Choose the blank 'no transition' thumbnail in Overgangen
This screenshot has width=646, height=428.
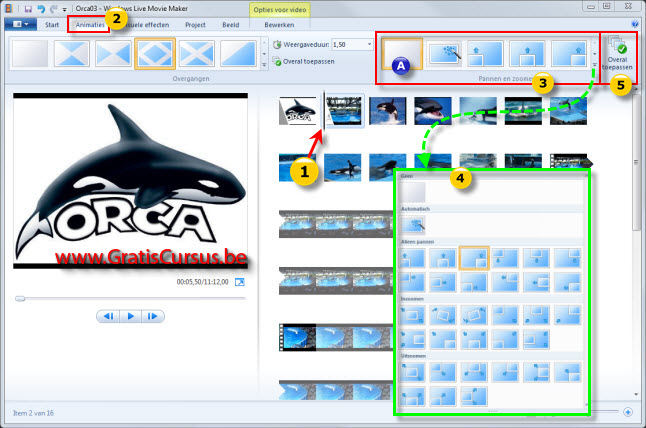click(x=30, y=54)
